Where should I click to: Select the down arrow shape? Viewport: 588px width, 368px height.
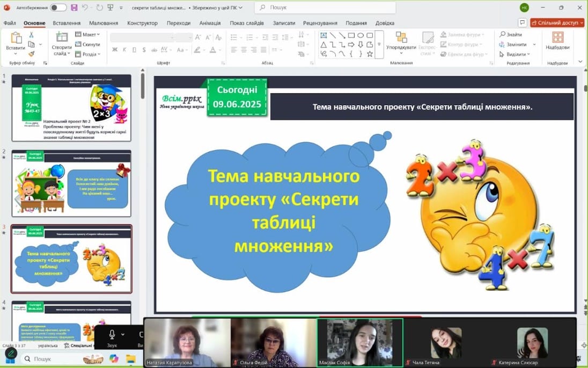coord(361,45)
